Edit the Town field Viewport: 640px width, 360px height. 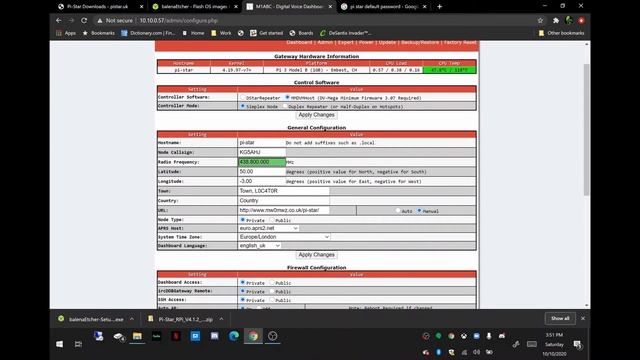284,191
